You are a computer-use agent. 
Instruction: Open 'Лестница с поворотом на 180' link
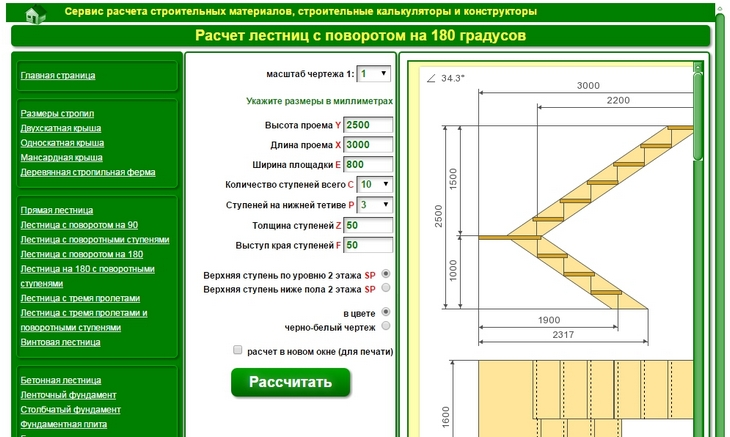click(x=81, y=254)
